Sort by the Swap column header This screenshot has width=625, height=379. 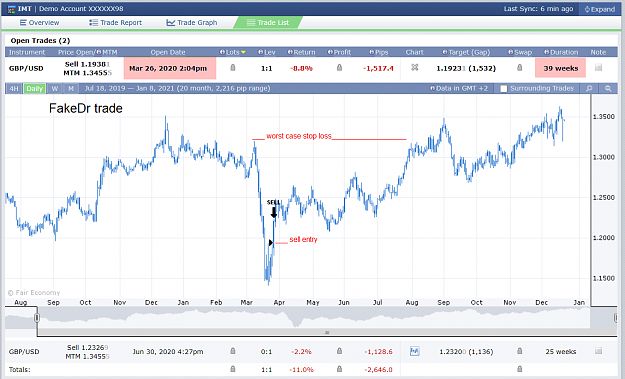click(x=520, y=52)
